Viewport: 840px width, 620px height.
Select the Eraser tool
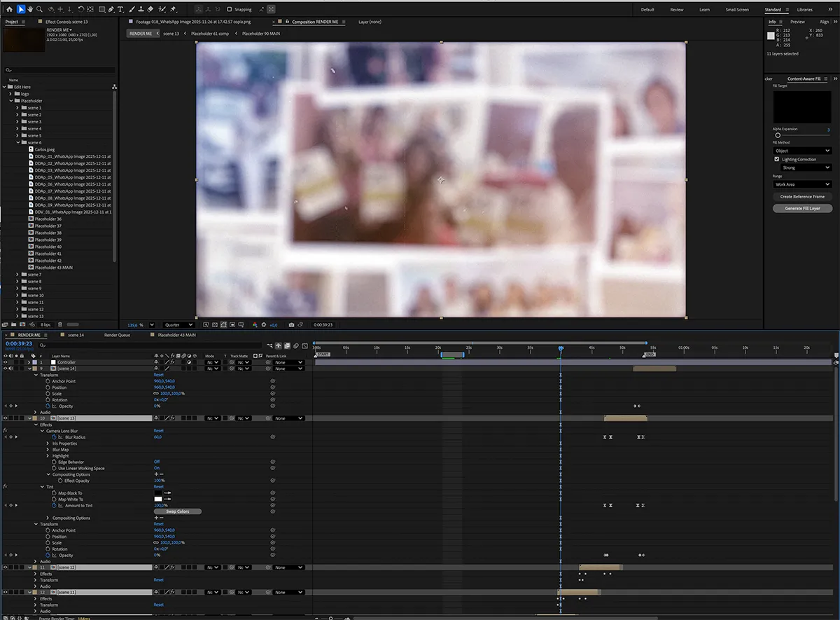click(150, 10)
